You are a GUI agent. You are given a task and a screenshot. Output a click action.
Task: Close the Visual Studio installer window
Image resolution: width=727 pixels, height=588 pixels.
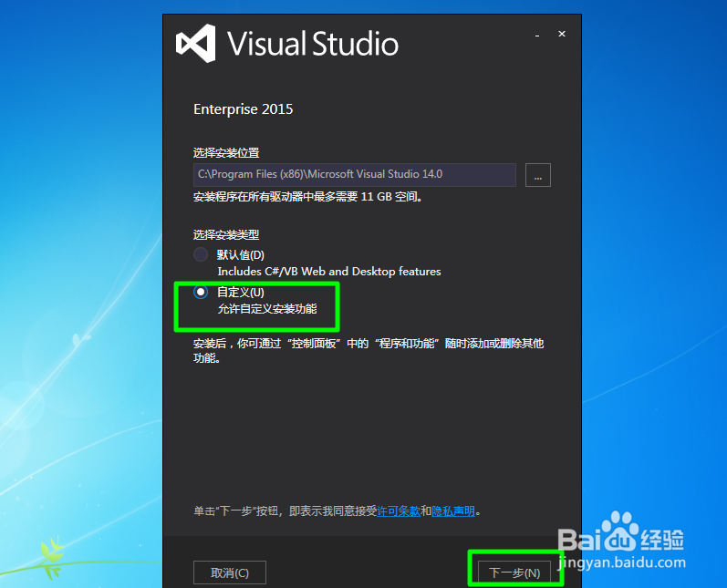point(562,34)
